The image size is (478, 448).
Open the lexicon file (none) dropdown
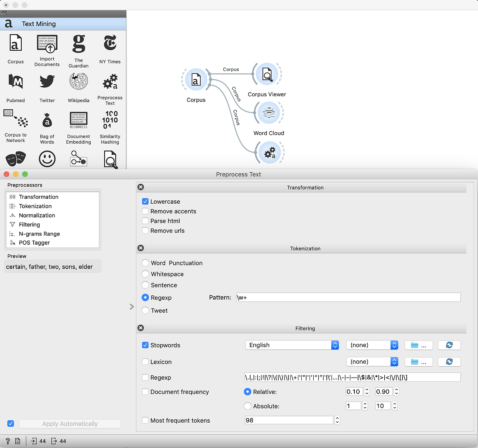[x=372, y=361]
